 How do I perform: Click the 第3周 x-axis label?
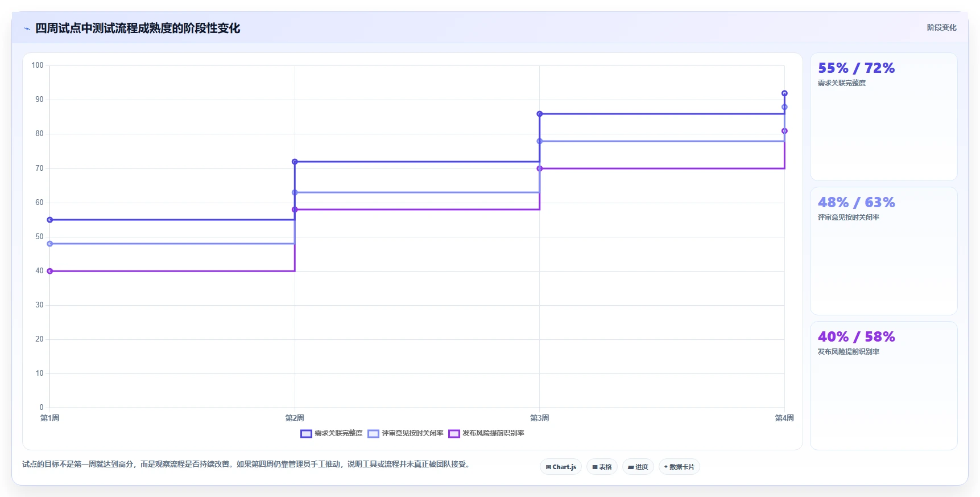(x=540, y=418)
